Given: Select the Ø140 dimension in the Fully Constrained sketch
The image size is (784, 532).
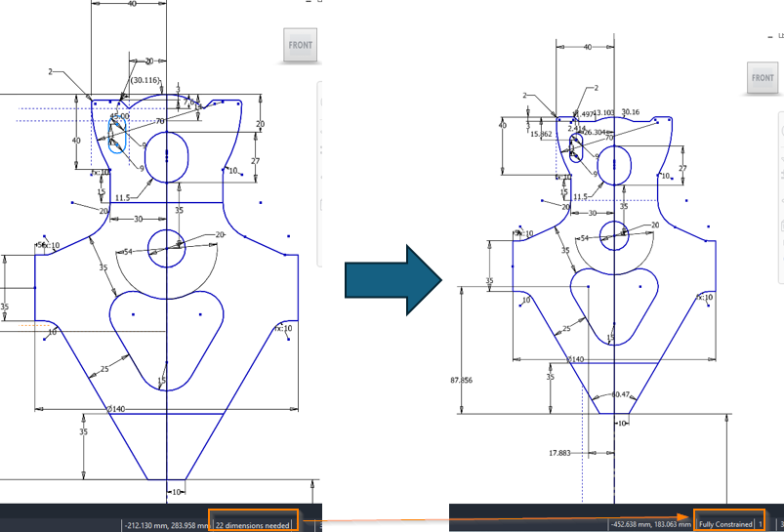Looking at the screenshot, I should pos(575,359).
